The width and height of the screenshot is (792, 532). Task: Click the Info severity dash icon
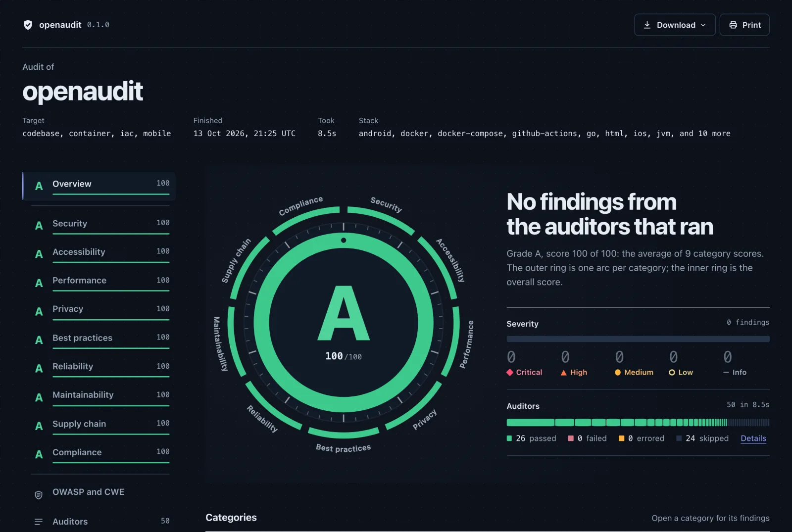click(726, 373)
